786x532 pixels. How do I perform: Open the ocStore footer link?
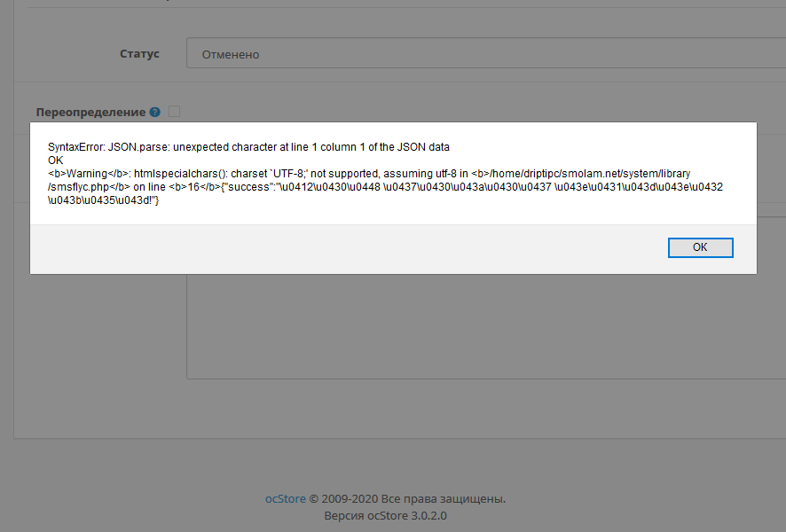286,499
